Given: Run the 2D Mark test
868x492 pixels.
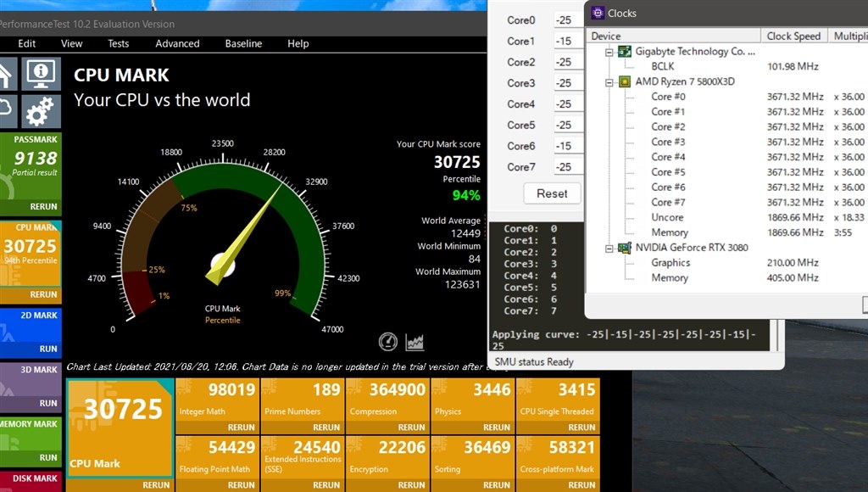Looking at the screenshot, I should (48, 349).
